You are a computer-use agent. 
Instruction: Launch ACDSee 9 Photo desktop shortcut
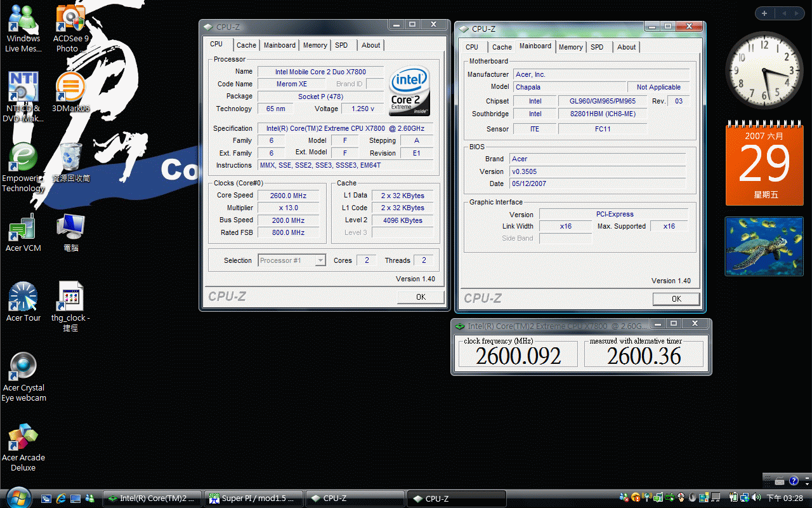[x=70, y=29]
